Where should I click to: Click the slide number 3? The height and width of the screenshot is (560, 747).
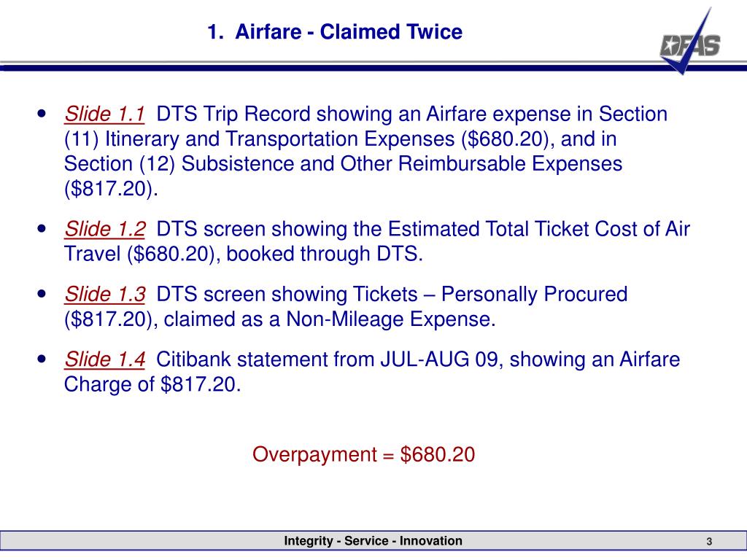709,542
